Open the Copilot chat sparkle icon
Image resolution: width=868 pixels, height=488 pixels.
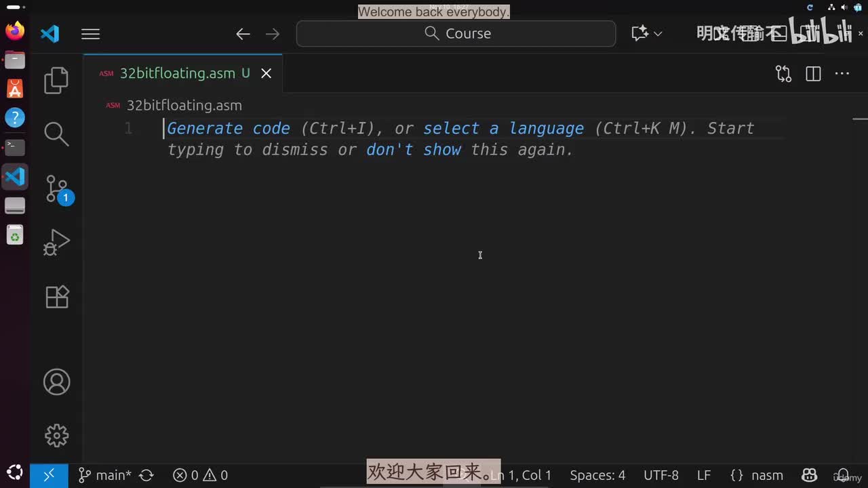pos(639,34)
